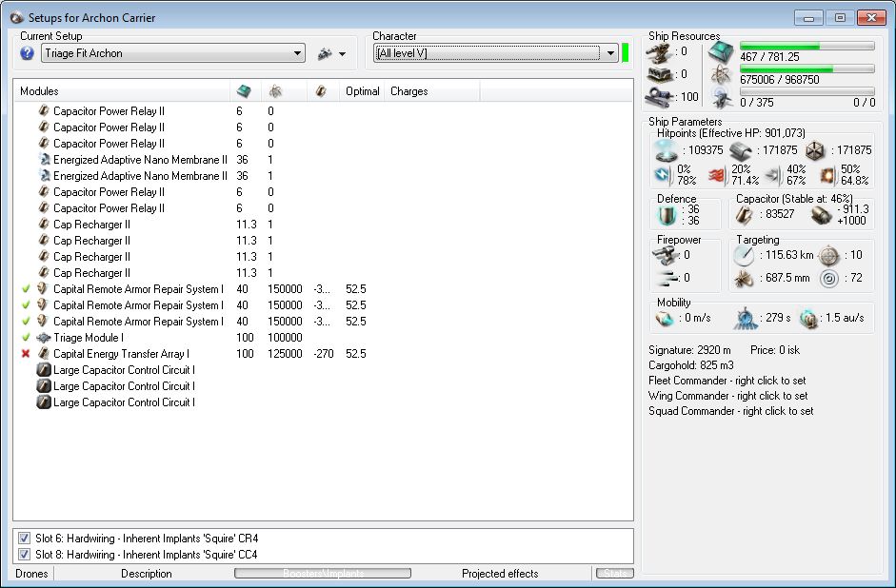Select the first Capacitor Power Relay II row
Viewport: 896px width, 588px height.
324,110
